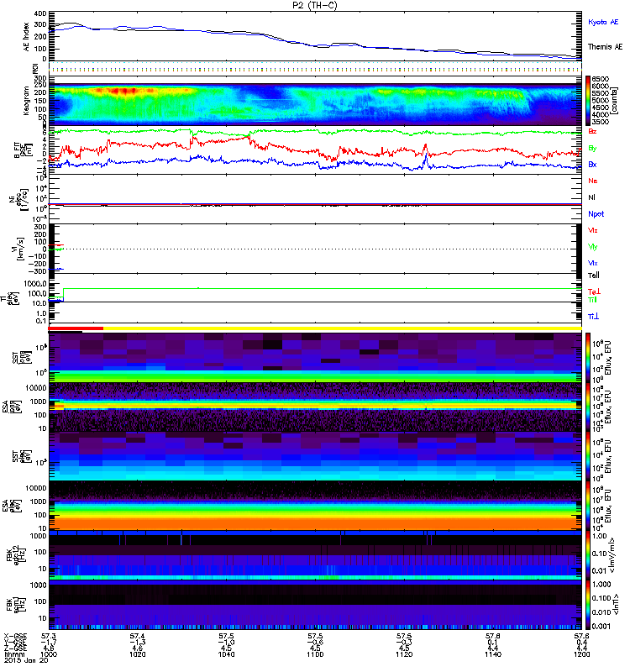Image resolution: width=630 pixels, height=672 pixels.
Task: Select the Themis AE legend label
Action: pyautogui.click(x=604, y=47)
